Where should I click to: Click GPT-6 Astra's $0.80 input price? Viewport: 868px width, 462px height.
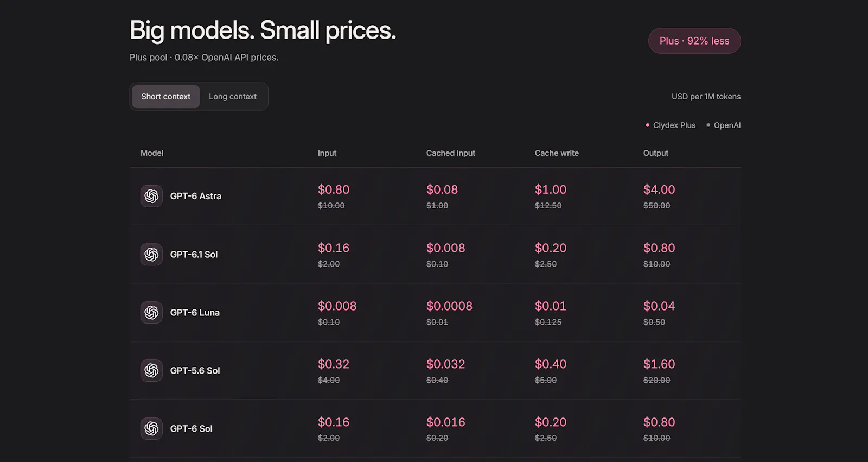[334, 189]
